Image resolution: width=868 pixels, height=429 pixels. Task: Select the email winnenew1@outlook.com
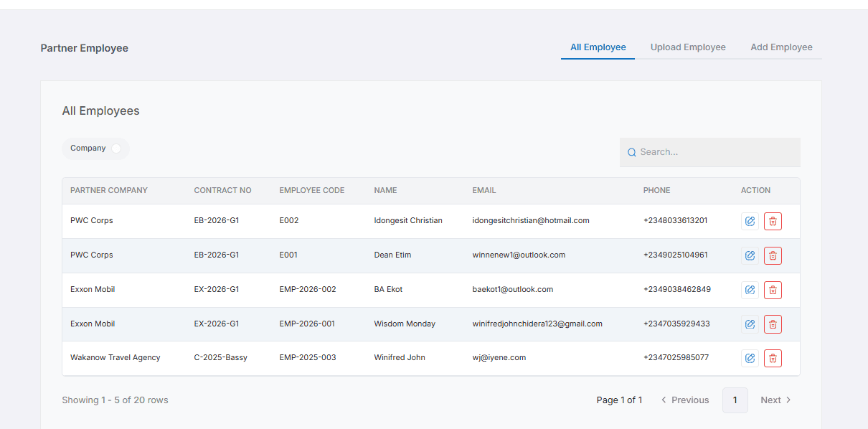(519, 255)
